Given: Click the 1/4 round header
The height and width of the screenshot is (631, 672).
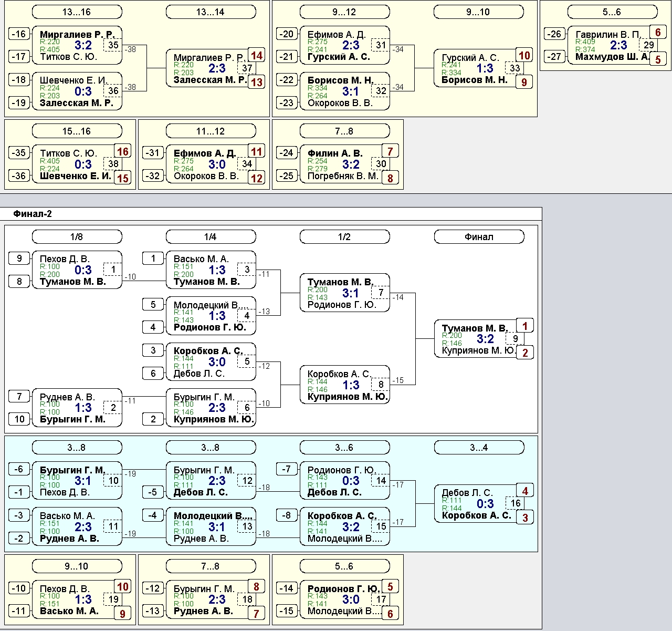Looking at the screenshot, I should [x=211, y=237].
